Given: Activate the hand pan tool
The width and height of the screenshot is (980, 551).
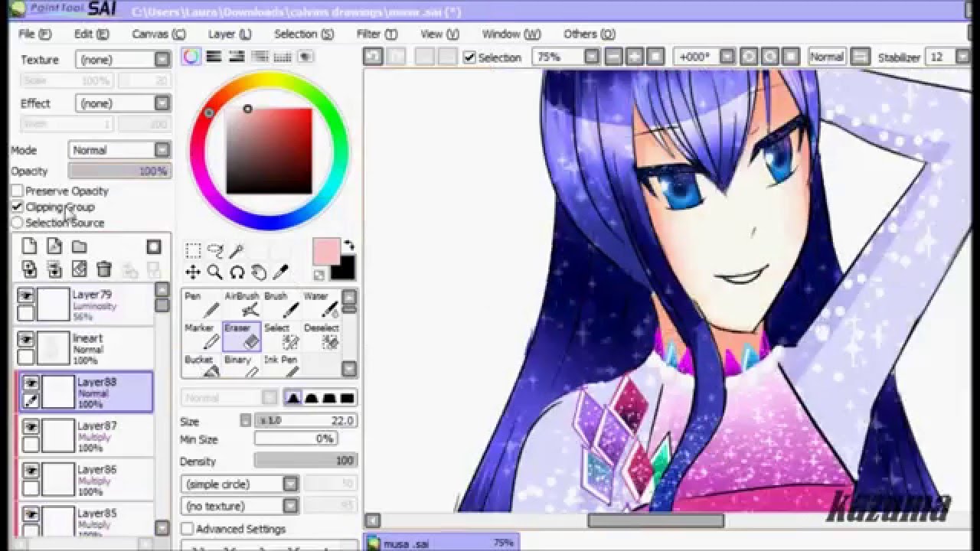Looking at the screenshot, I should point(259,272).
